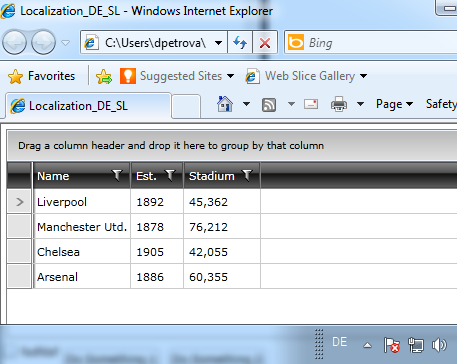Open the Web Slice Gallery dropdown

click(364, 76)
